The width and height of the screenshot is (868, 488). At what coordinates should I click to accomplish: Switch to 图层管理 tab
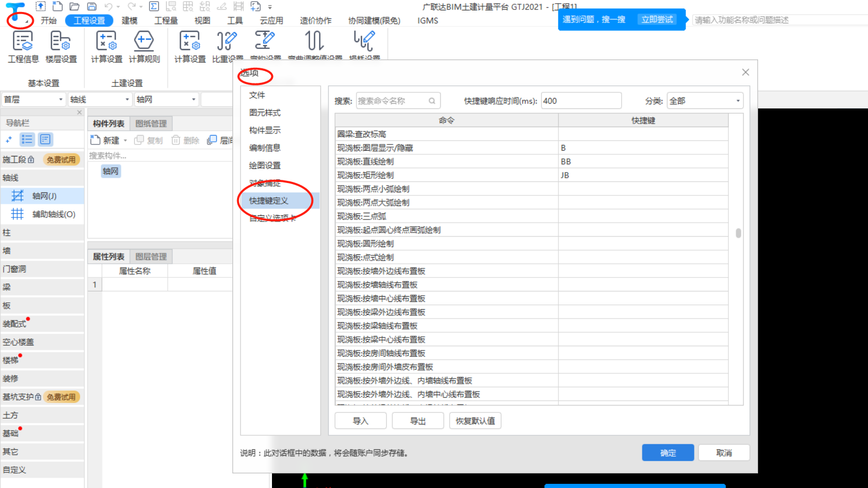click(x=151, y=257)
